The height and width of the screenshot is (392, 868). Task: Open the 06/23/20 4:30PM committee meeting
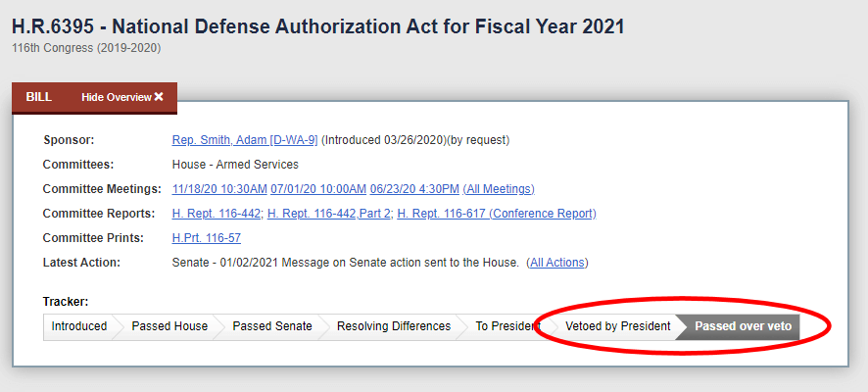pos(414,189)
